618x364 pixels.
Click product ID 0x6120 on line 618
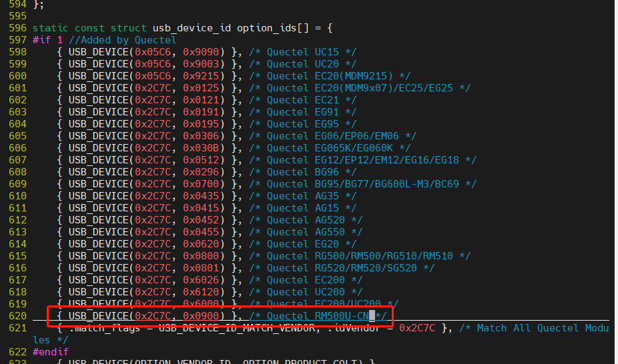[x=201, y=292]
